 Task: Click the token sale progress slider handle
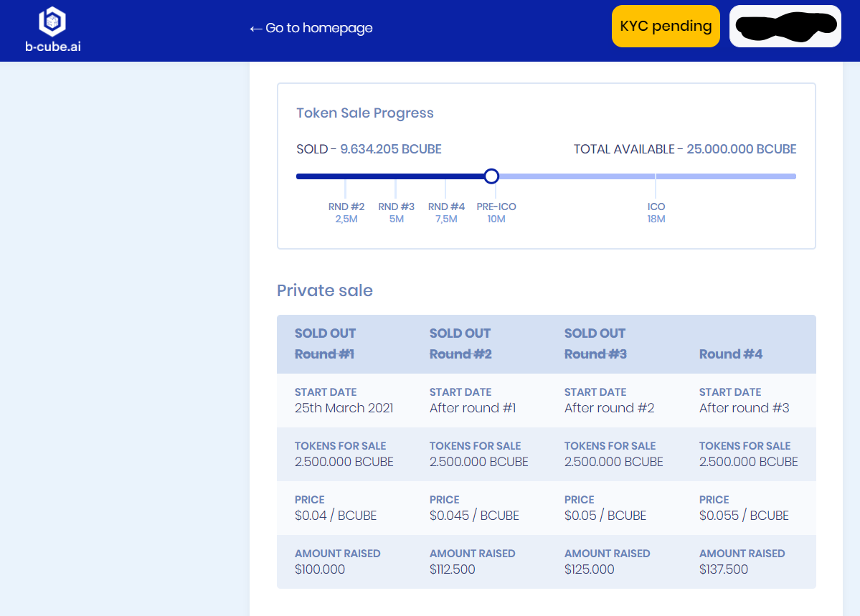tap(491, 176)
